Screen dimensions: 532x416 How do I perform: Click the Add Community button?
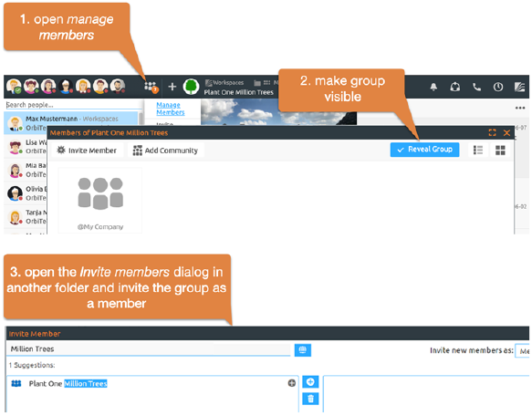coord(165,151)
